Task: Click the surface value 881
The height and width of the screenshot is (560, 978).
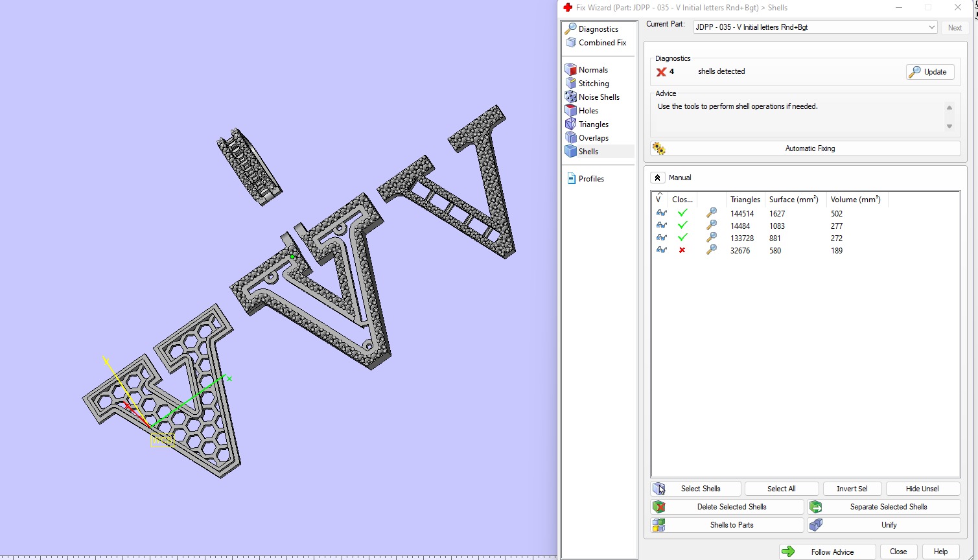Action: coord(775,239)
